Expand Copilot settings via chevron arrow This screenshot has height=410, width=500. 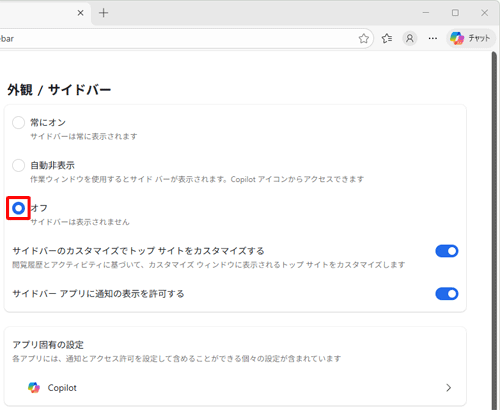coord(449,388)
